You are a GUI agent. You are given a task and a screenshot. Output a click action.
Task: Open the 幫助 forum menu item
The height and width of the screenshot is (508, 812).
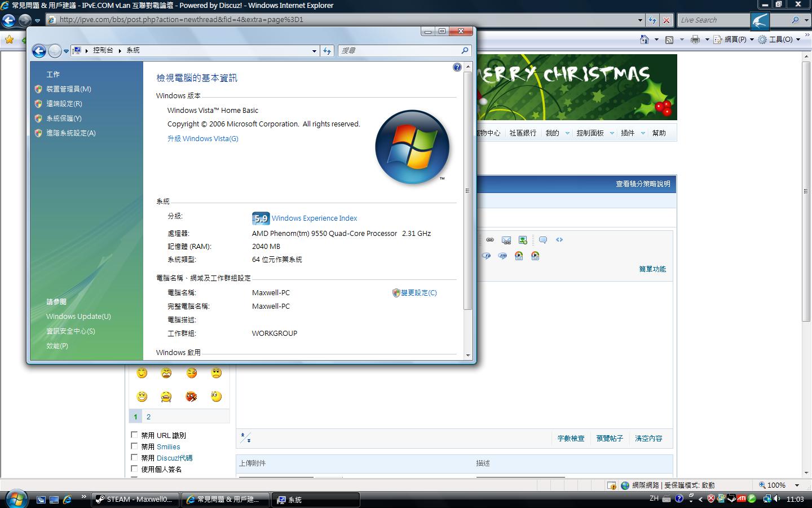(x=659, y=133)
